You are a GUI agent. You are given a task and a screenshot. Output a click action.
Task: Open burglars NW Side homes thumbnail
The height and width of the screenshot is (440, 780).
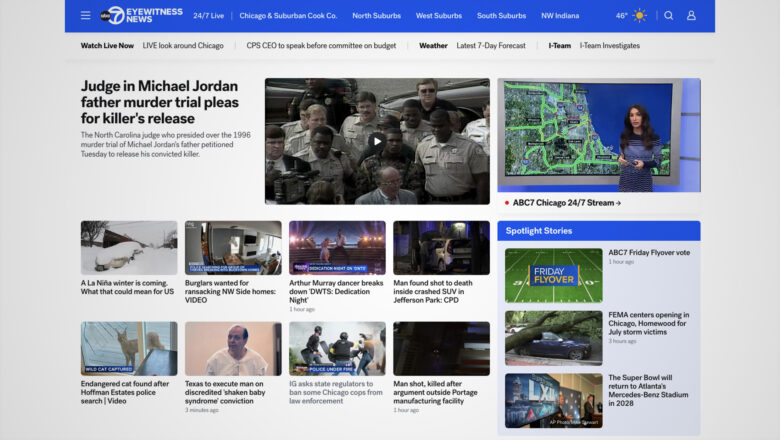233,248
